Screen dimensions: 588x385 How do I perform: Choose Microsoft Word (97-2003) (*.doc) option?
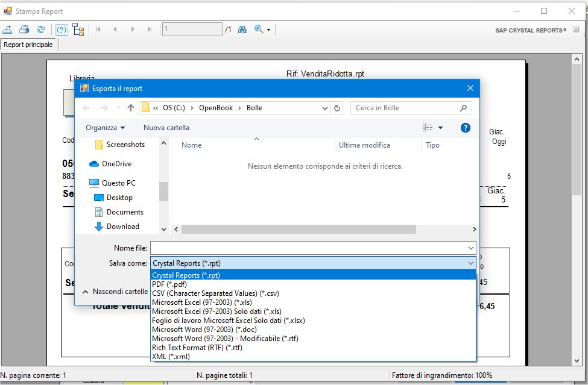pyautogui.click(x=313, y=330)
